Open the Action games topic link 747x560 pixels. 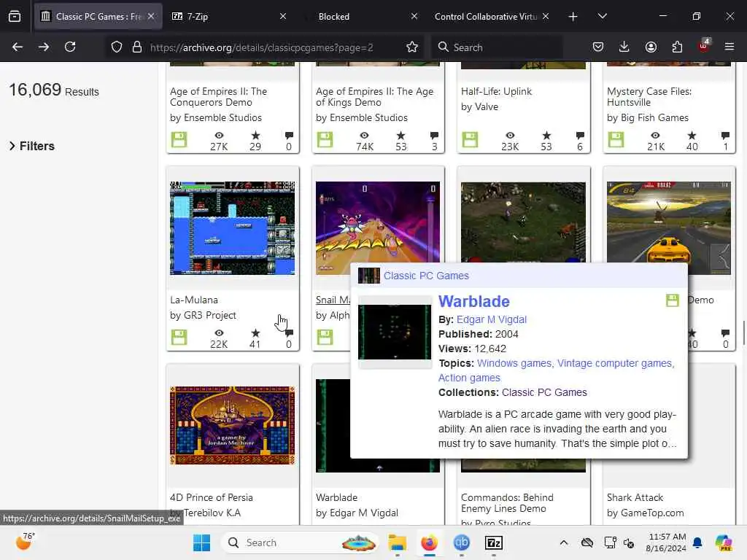pyautogui.click(x=469, y=378)
